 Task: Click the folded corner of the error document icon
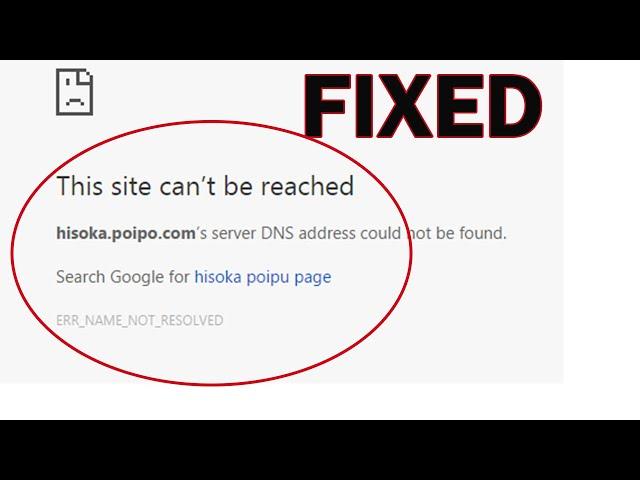point(87,75)
